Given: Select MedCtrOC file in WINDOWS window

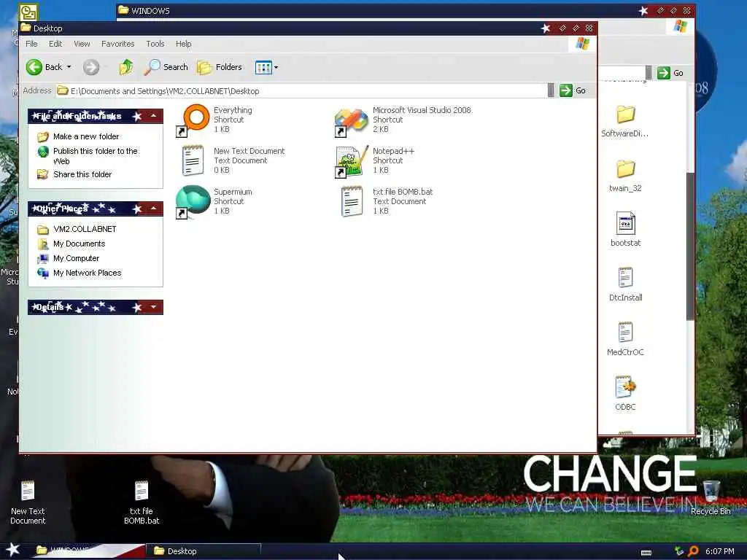Looking at the screenshot, I should tap(625, 339).
